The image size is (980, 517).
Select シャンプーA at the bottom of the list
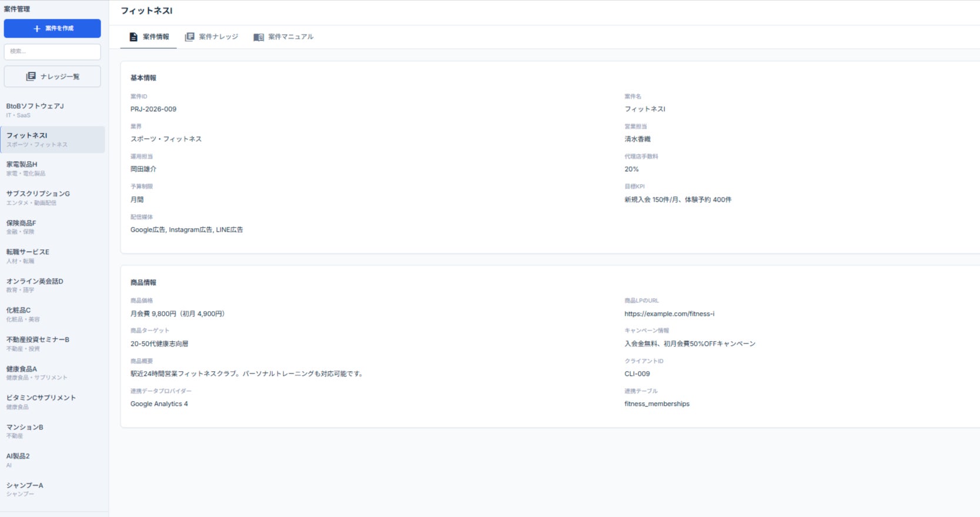click(x=53, y=489)
